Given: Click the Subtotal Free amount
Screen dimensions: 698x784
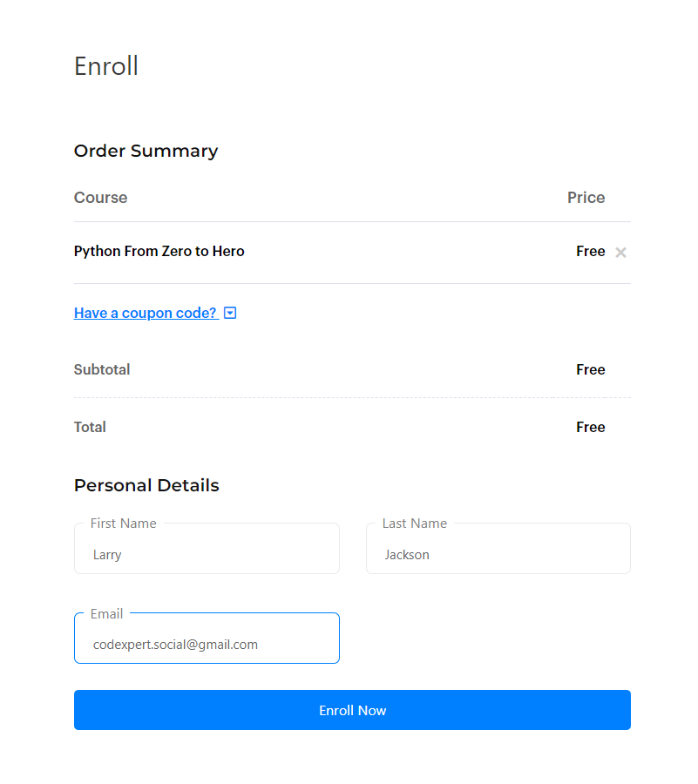Looking at the screenshot, I should click(591, 369).
